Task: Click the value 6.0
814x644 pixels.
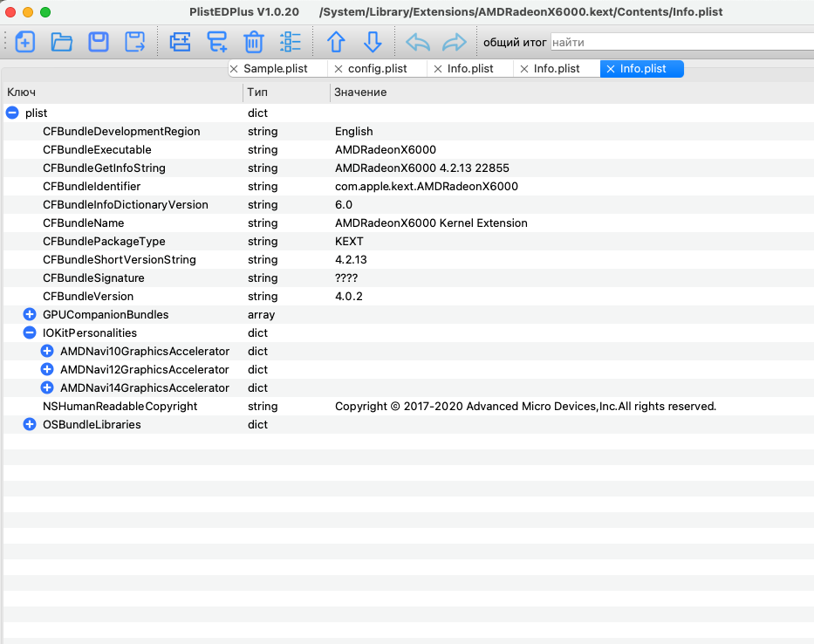Action: 343,204
